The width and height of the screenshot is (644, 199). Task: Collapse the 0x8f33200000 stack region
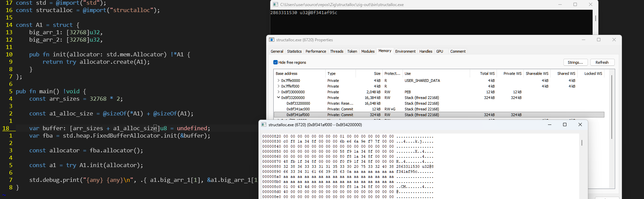pyautogui.click(x=278, y=98)
